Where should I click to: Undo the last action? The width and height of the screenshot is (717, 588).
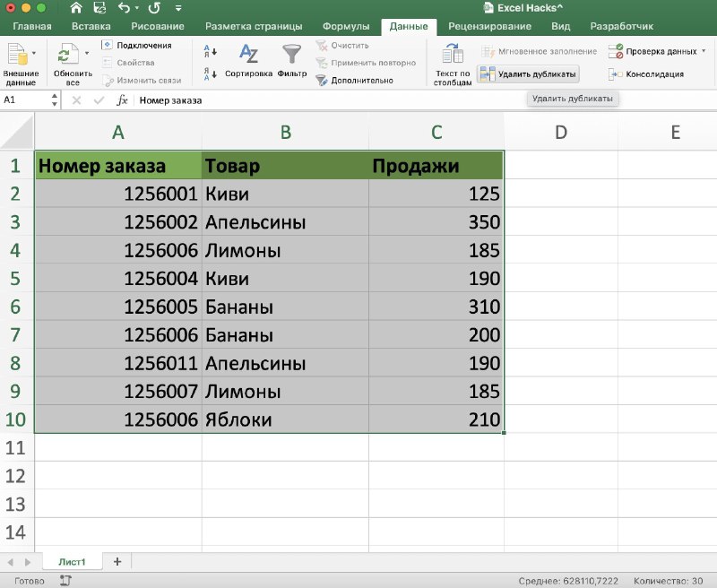point(124,8)
